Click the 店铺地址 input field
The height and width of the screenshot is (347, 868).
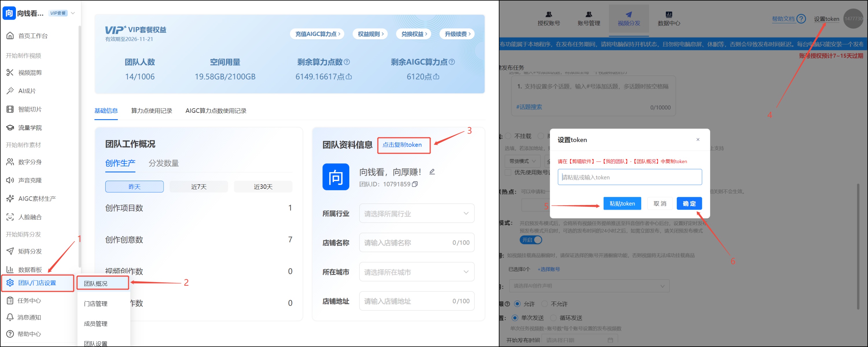(417, 301)
